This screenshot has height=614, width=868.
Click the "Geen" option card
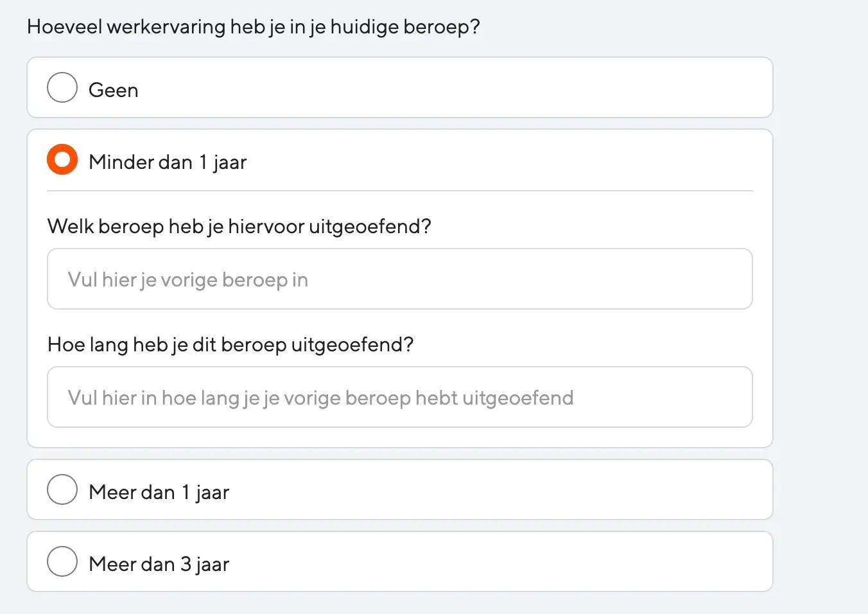pyautogui.click(x=399, y=88)
